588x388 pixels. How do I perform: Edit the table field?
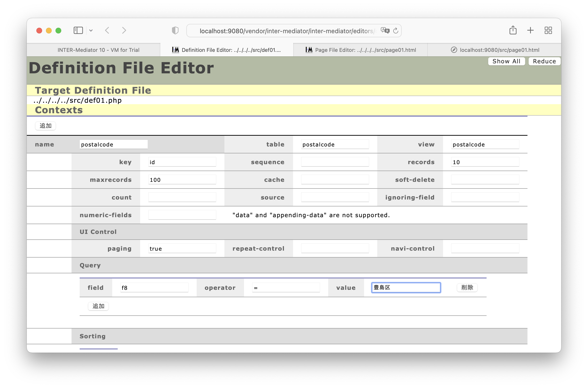click(335, 144)
